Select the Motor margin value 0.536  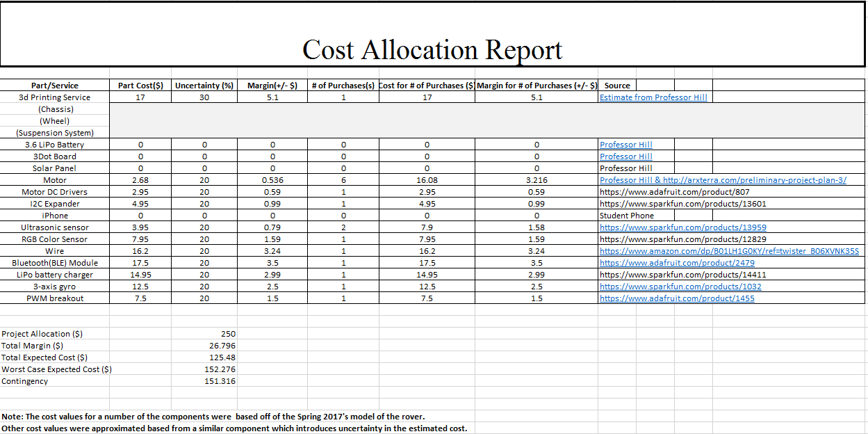[272, 180]
